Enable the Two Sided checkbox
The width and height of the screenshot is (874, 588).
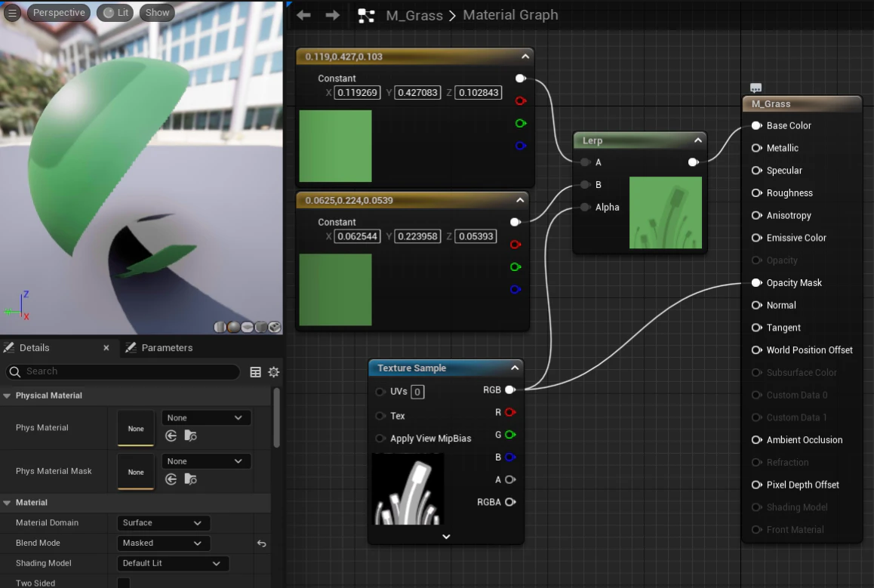[124, 583]
